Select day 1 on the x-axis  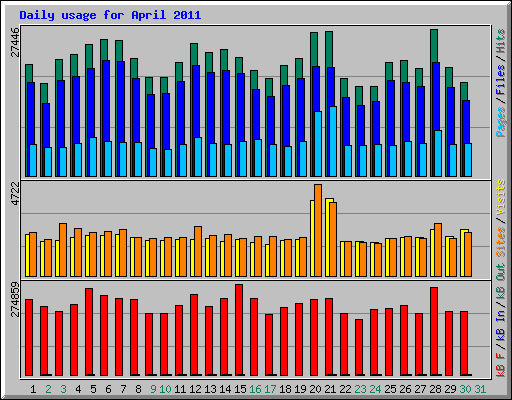tap(33, 389)
